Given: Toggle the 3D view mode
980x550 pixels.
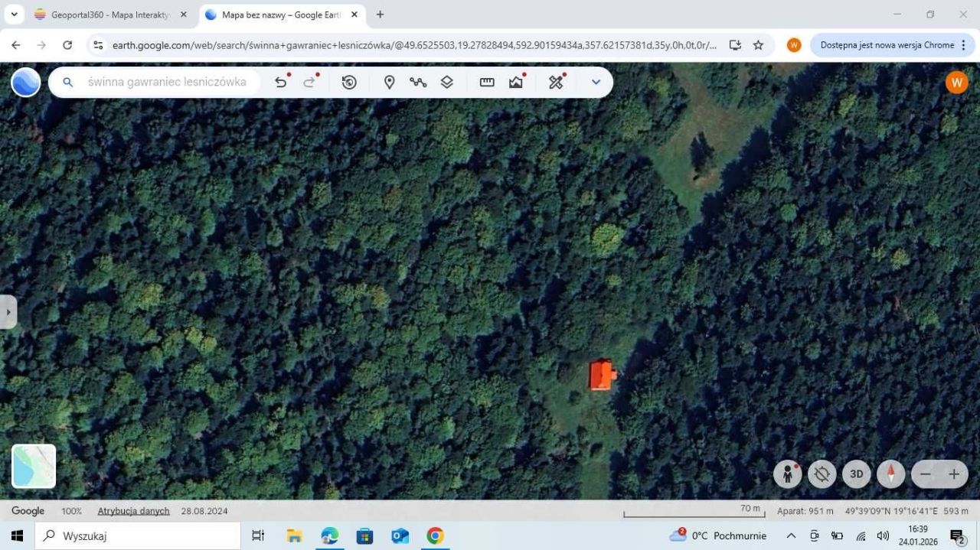Looking at the screenshot, I should coord(856,474).
